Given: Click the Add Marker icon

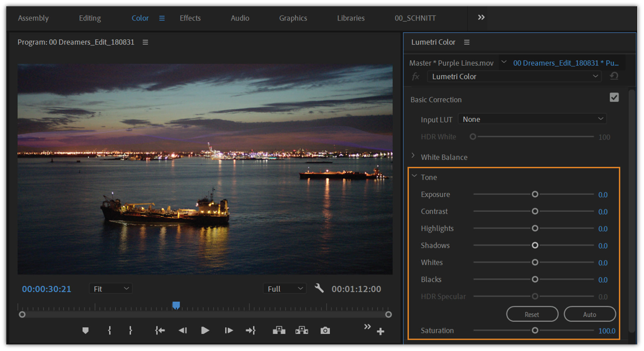Looking at the screenshot, I should (85, 331).
